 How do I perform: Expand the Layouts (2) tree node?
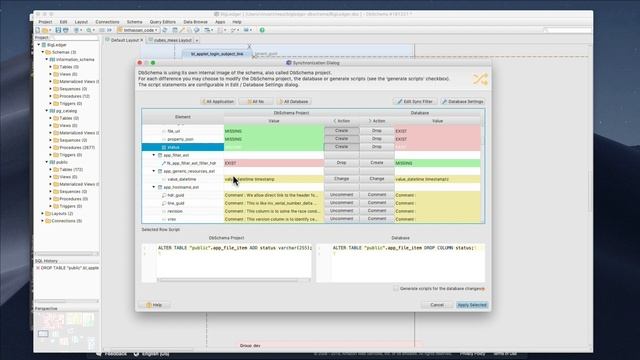tap(42, 213)
